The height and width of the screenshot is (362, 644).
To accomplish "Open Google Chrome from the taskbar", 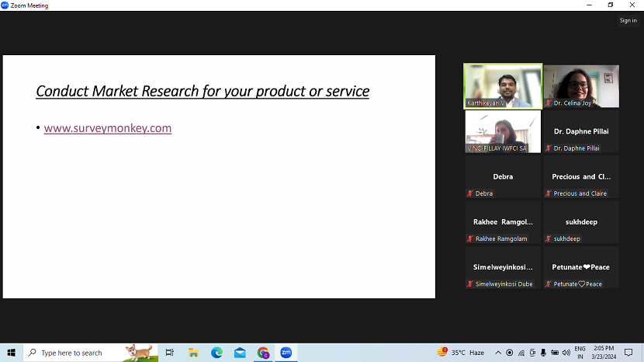I will (263, 353).
